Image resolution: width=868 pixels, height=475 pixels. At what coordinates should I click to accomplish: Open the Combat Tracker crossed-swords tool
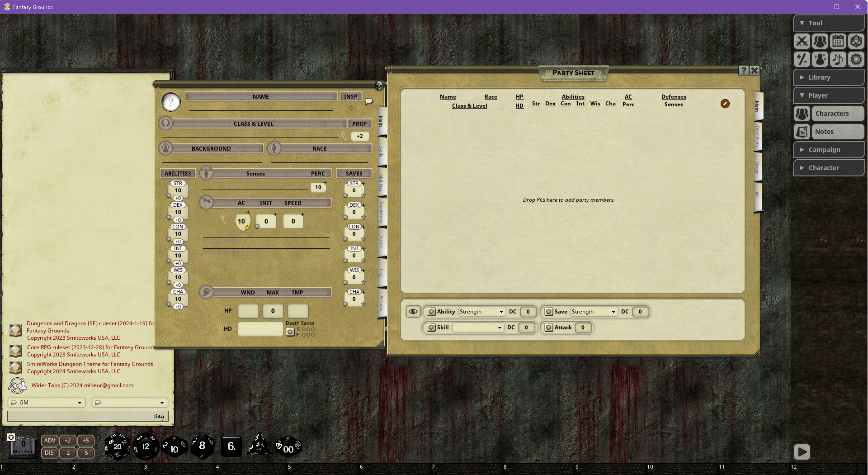[802, 41]
